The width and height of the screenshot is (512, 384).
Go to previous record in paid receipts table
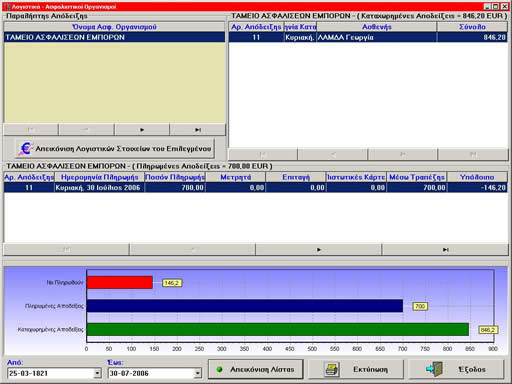(x=192, y=250)
